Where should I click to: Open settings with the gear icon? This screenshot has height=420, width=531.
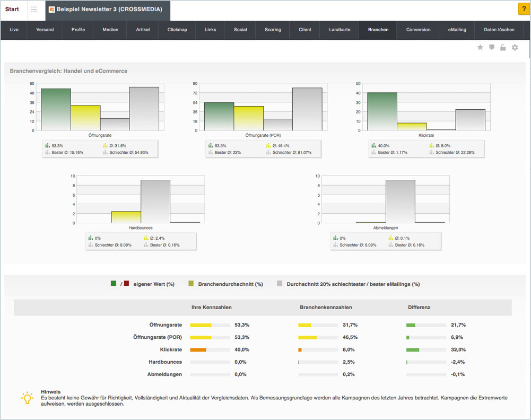coord(515,48)
